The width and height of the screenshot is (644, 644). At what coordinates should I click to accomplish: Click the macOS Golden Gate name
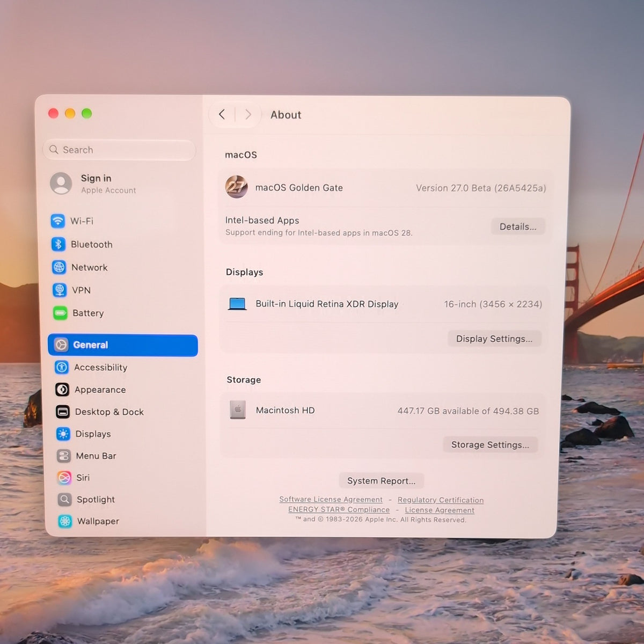coord(299,187)
